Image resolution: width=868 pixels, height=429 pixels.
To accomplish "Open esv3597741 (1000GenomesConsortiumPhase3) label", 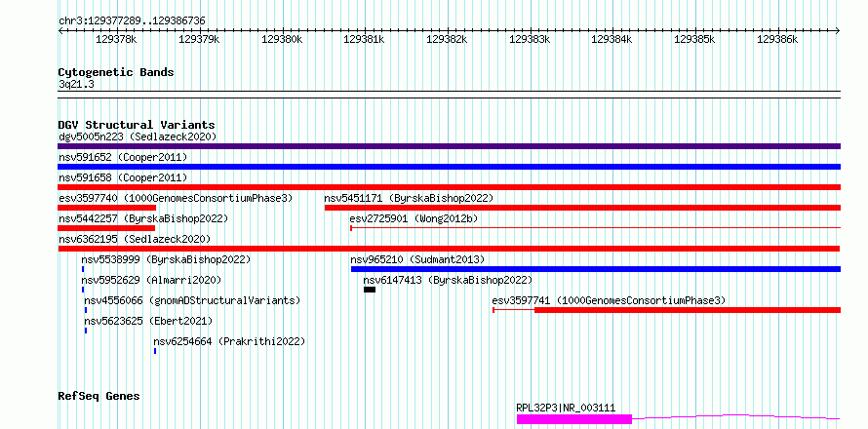I will tap(609, 300).
